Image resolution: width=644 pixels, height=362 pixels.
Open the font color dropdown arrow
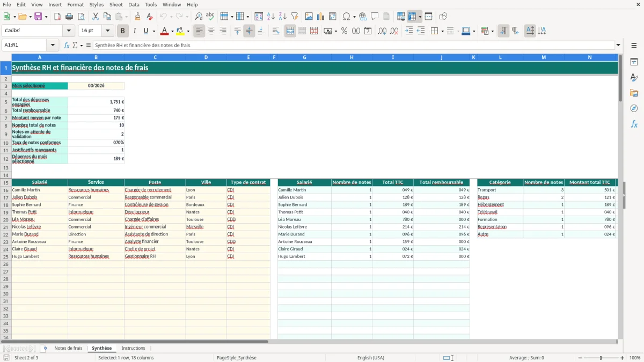click(172, 31)
